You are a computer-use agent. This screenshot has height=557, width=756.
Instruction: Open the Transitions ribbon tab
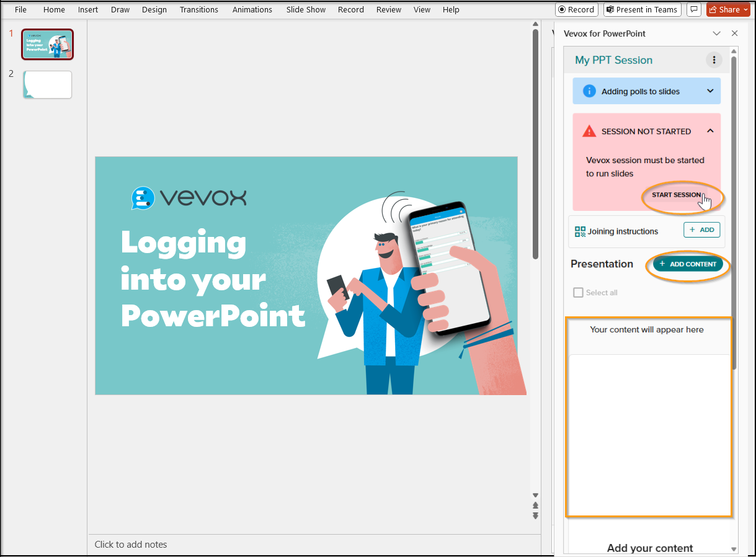point(199,9)
